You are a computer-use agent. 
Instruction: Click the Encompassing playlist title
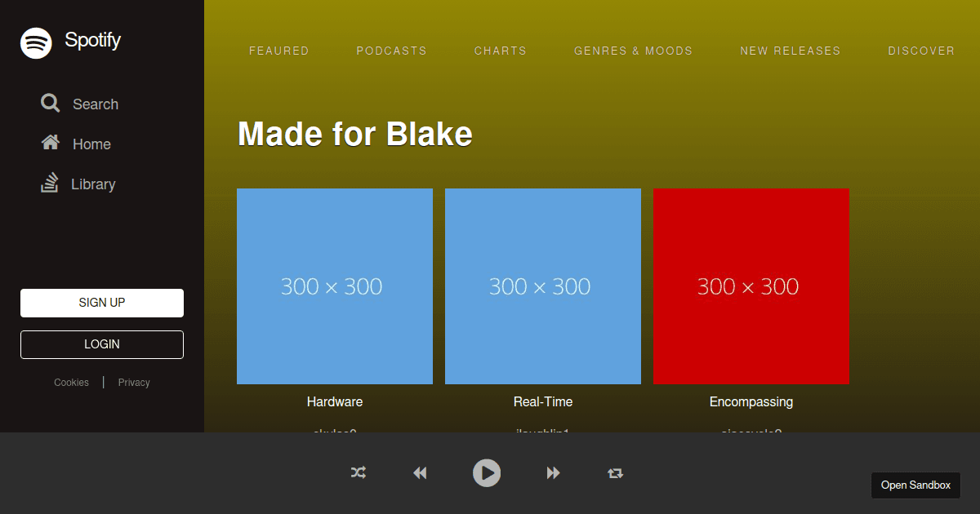(751, 402)
